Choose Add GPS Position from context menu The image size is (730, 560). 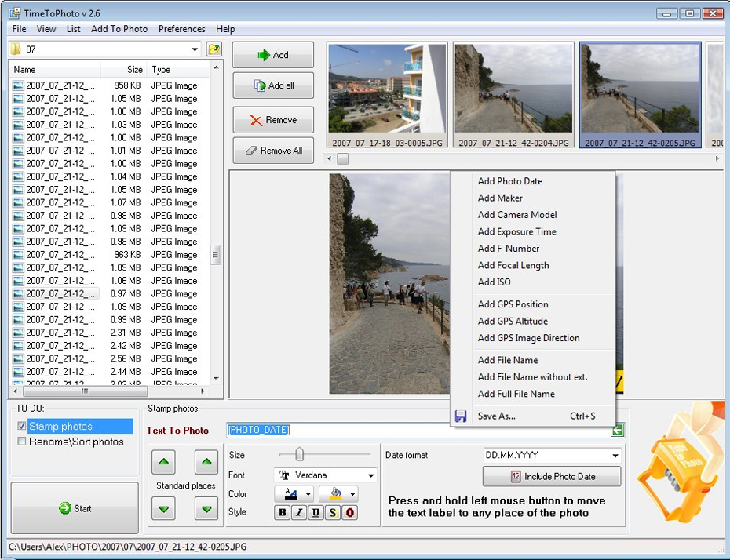513,304
